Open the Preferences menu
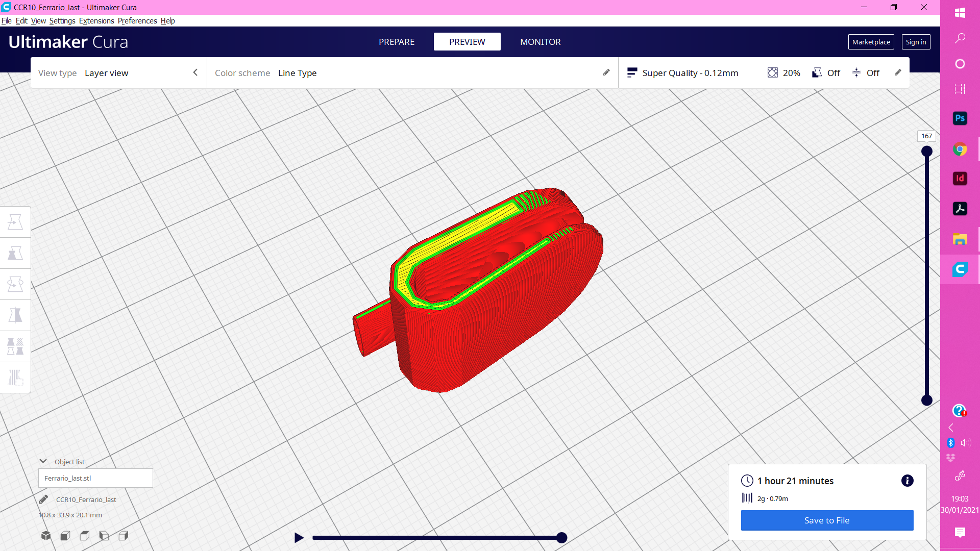The height and width of the screenshot is (551, 980). [137, 21]
